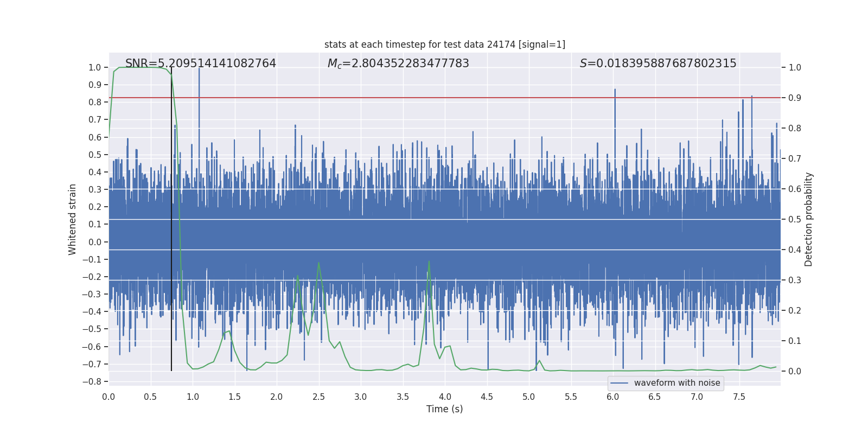868x434 pixels.
Task: Click the blue line sample in legend
Action: [x=619, y=383]
